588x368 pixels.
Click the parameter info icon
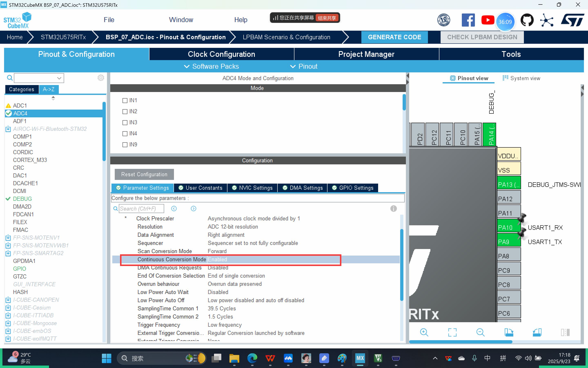[x=394, y=209]
